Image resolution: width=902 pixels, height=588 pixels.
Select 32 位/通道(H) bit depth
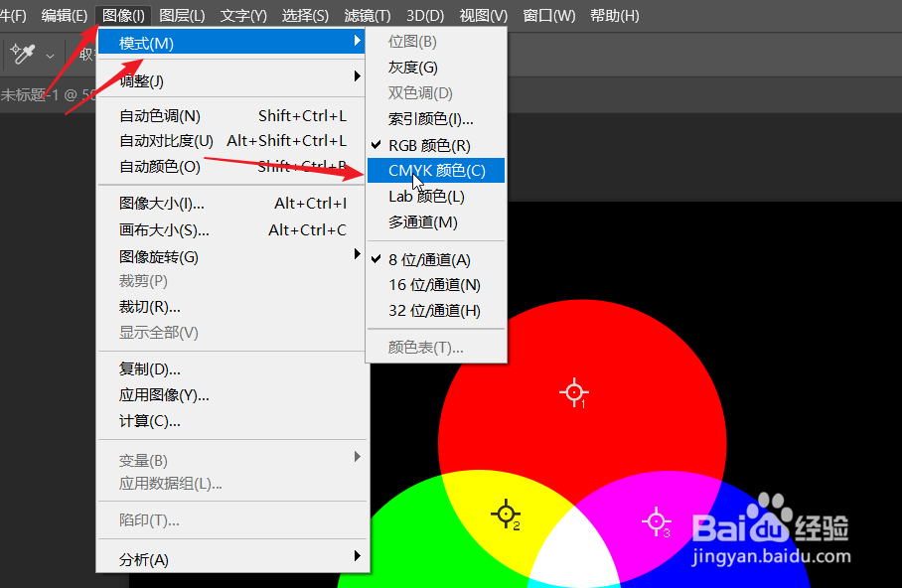point(436,311)
